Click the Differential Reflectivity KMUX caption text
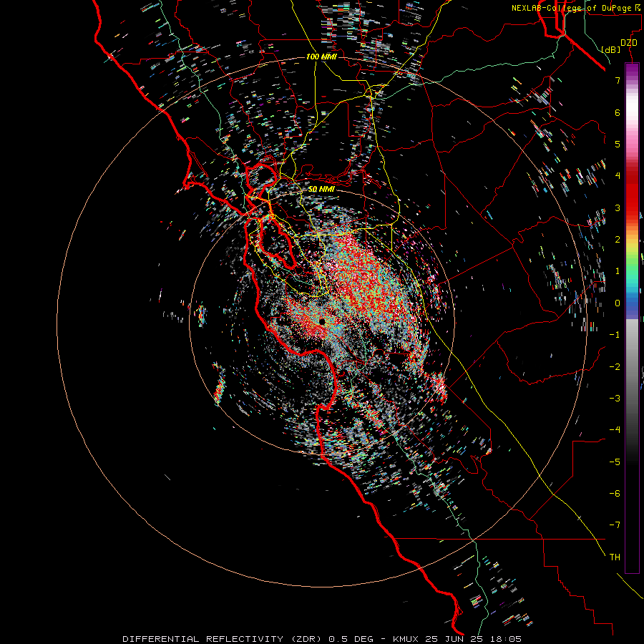Viewport: 644px width, 644px height. (322, 639)
